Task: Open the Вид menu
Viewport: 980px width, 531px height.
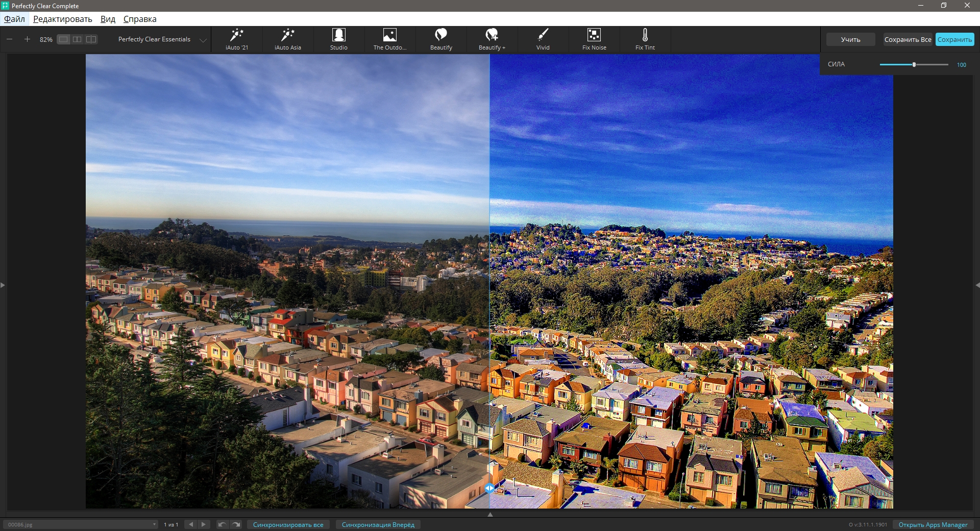Action: 108,19
